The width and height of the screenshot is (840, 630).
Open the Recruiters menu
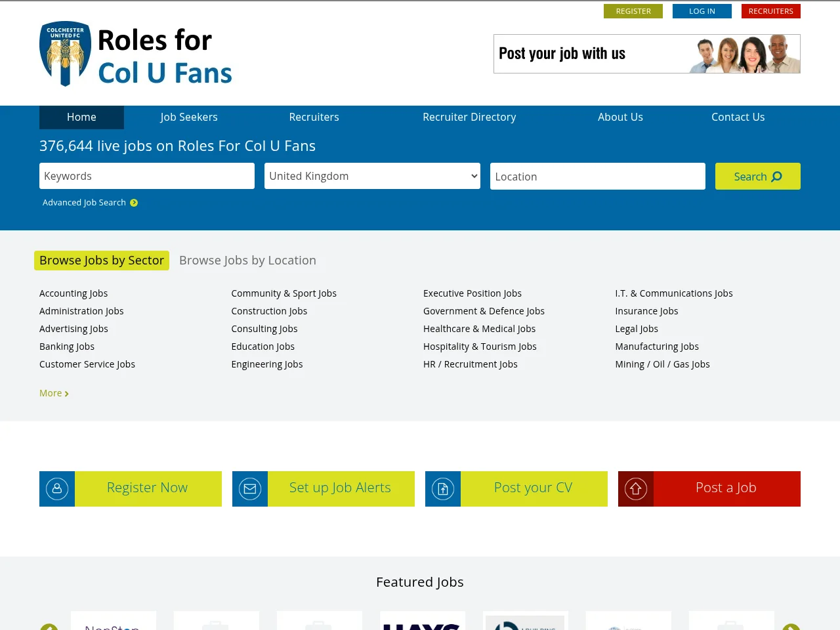[314, 117]
